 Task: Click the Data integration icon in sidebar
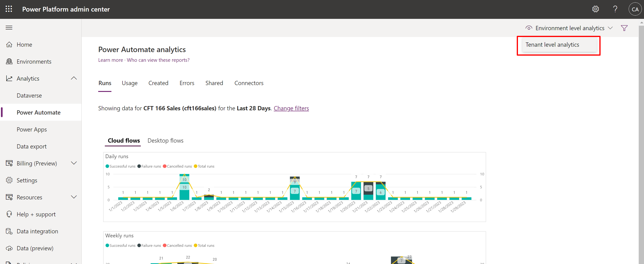pyautogui.click(x=9, y=231)
